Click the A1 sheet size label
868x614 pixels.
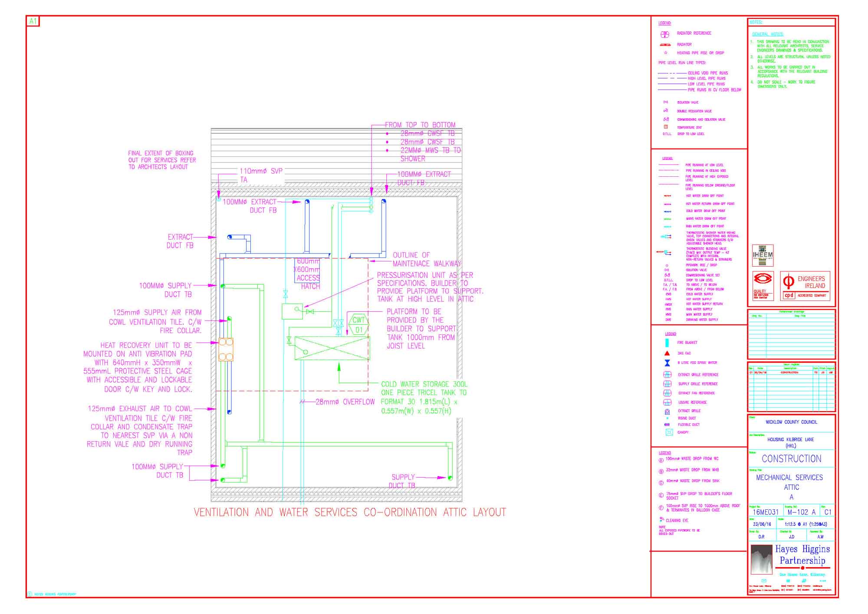click(33, 21)
